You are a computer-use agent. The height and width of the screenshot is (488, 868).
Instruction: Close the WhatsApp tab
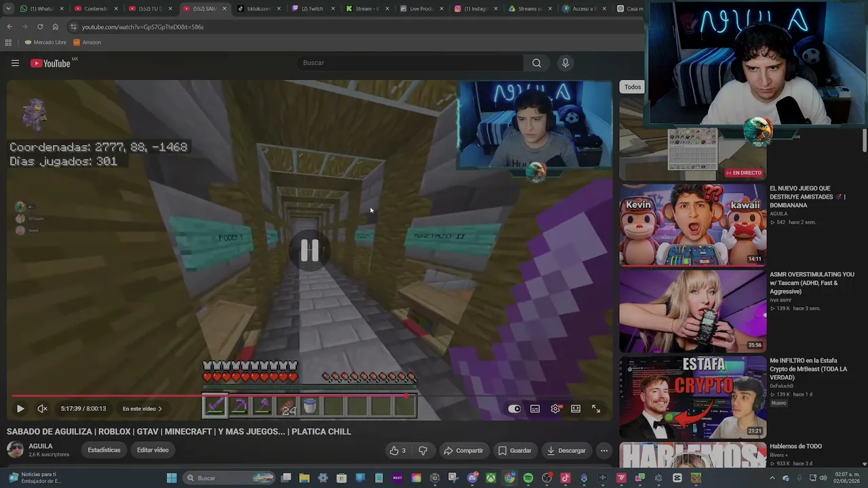[62, 9]
